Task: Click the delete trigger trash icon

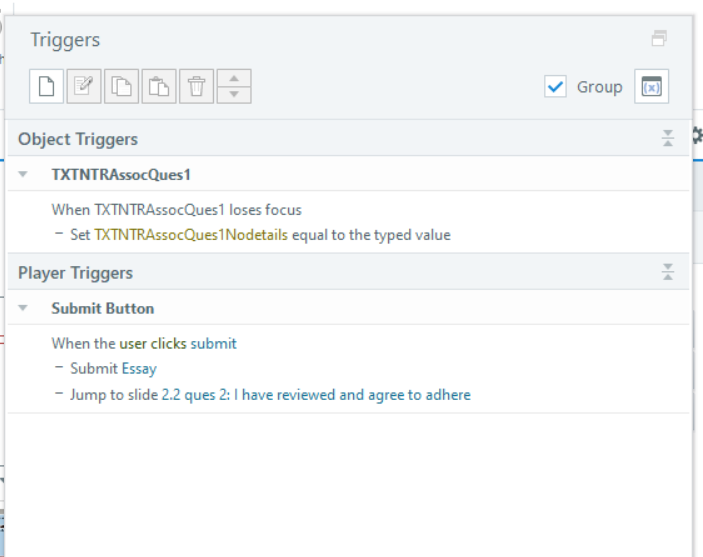Action: [196, 87]
